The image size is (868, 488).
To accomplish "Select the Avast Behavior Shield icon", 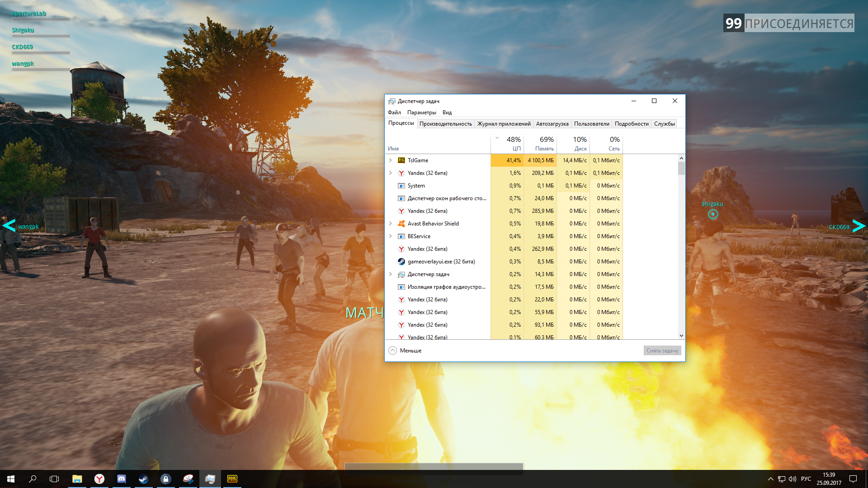I will (401, 224).
